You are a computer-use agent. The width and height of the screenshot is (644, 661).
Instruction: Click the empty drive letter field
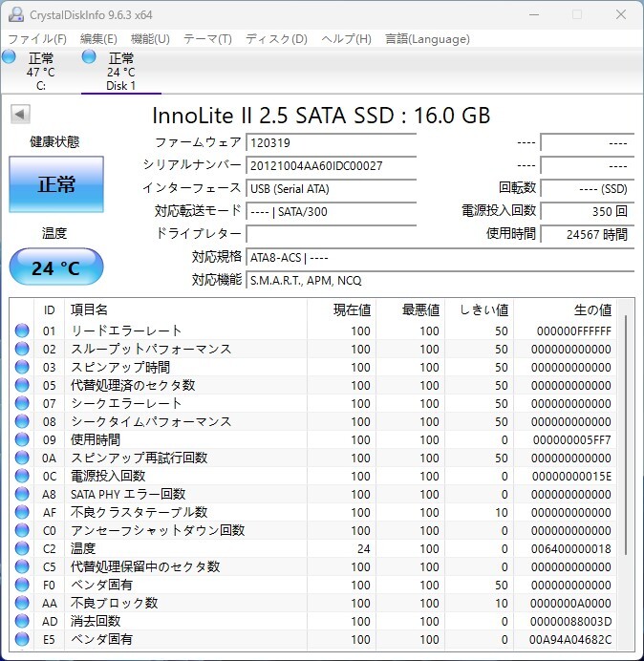pos(331,234)
